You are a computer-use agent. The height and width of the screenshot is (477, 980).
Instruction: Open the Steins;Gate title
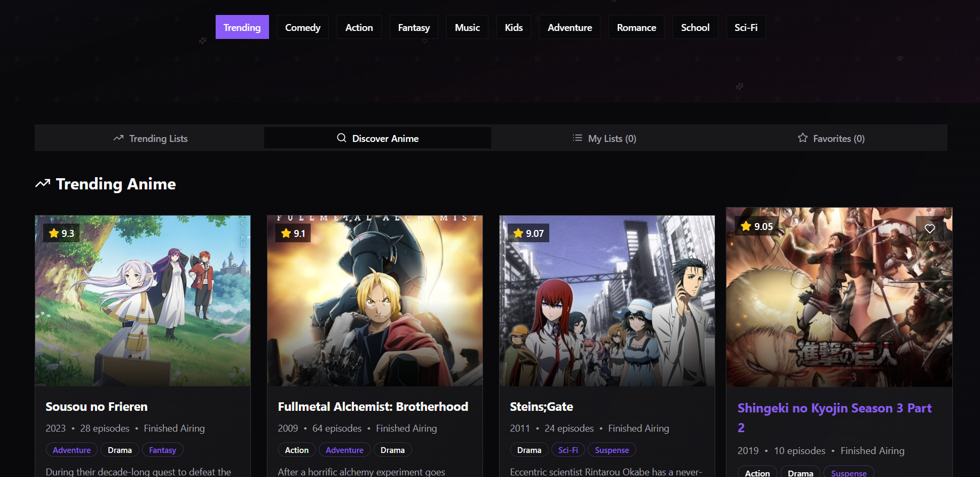pos(541,407)
